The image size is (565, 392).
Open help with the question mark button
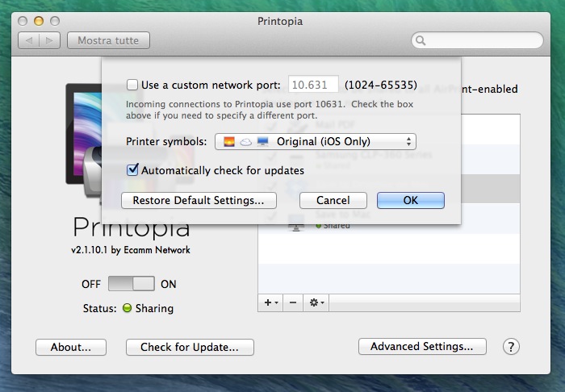[x=511, y=347]
